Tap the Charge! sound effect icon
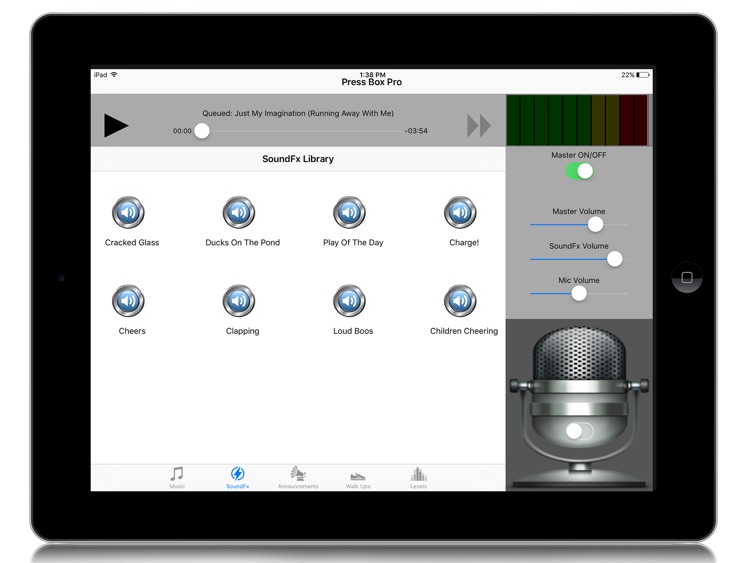 click(460, 213)
